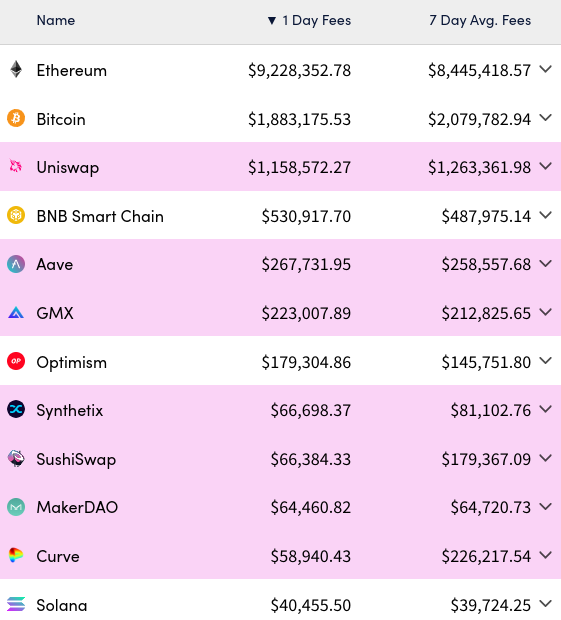Click the green MakerDAO logo icon
This screenshot has width=561, height=620.
(x=16, y=507)
